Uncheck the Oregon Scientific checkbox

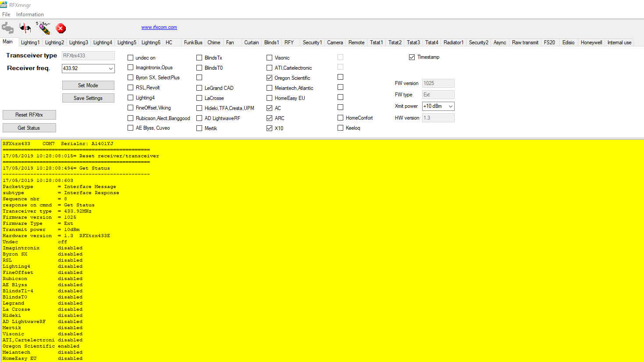pyautogui.click(x=270, y=78)
